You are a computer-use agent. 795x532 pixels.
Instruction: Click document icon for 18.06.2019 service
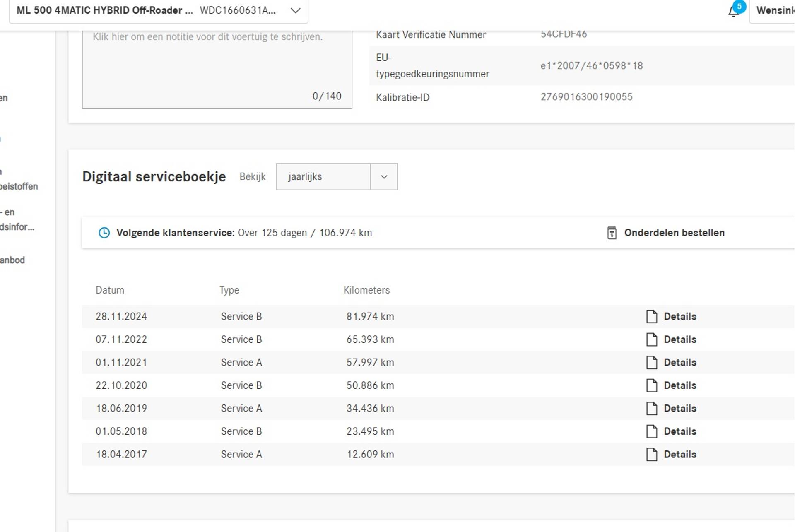(x=652, y=409)
